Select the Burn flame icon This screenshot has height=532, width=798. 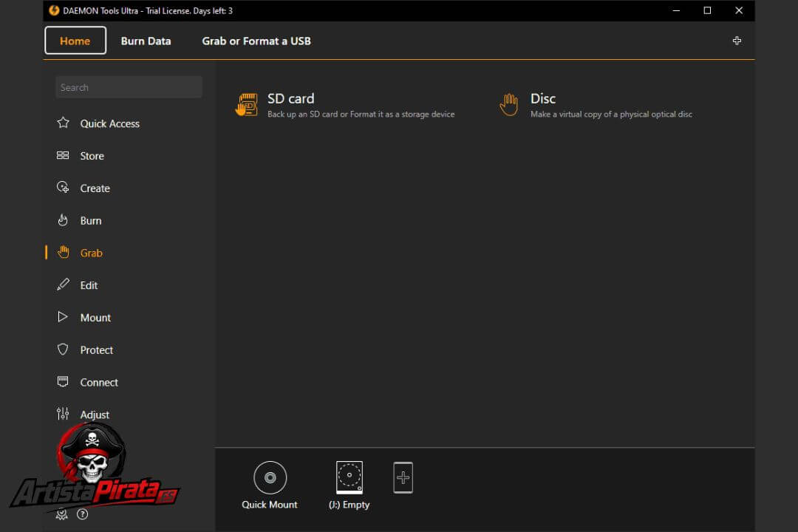[63, 220]
